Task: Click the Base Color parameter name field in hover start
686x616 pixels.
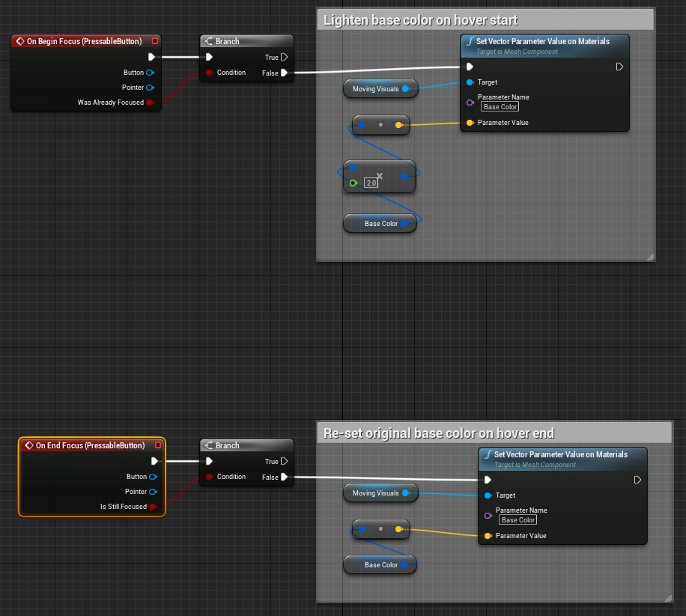Action: [x=501, y=107]
